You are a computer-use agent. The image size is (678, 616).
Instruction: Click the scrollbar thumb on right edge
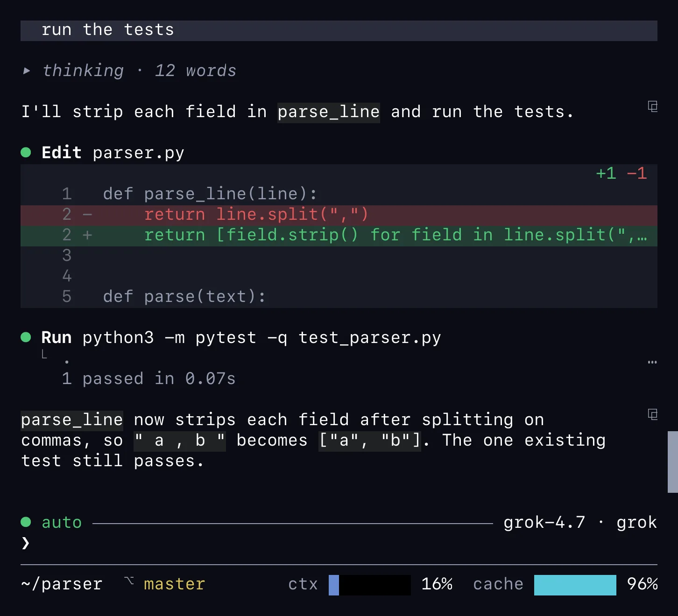672,462
